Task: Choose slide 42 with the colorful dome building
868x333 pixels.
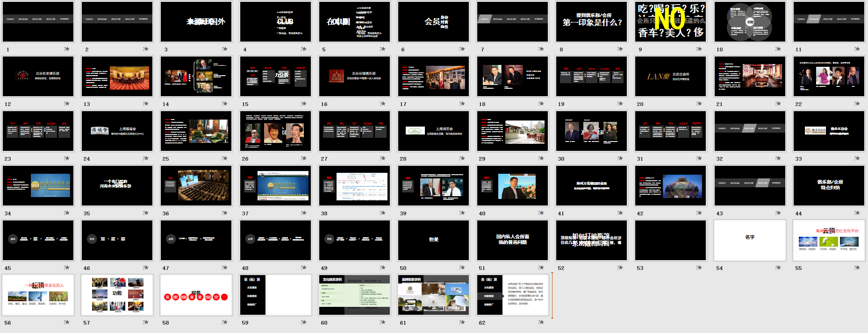Action: [670, 185]
